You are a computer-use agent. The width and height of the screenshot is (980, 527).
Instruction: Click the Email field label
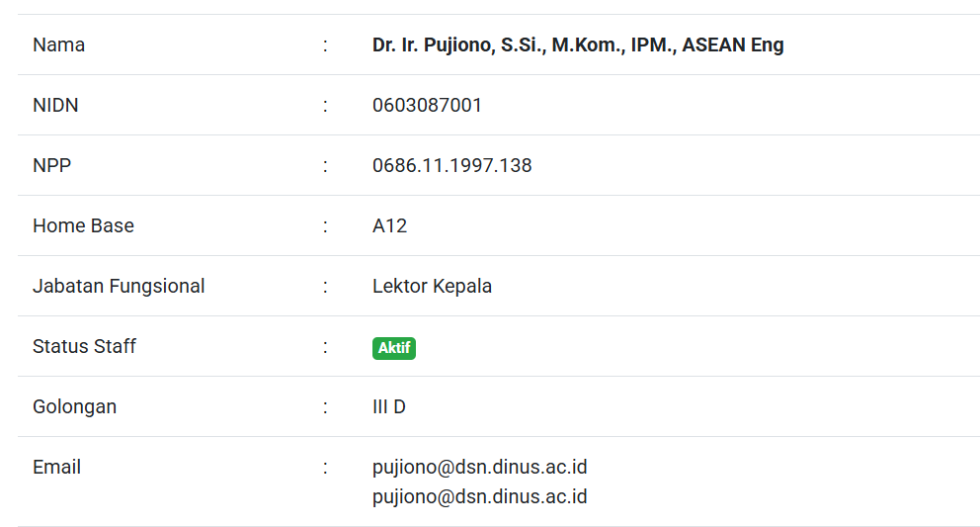tap(56, 467)
